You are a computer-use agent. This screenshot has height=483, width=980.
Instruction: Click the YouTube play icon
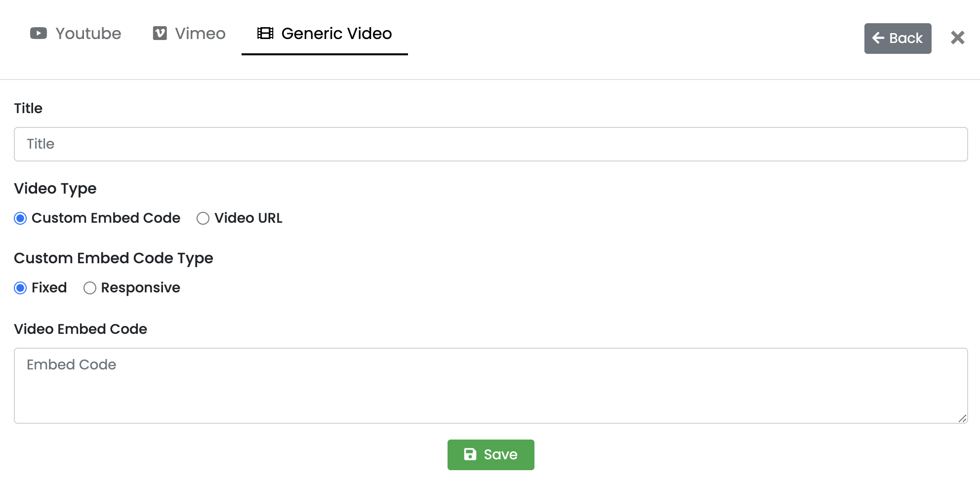click(38, 33)
